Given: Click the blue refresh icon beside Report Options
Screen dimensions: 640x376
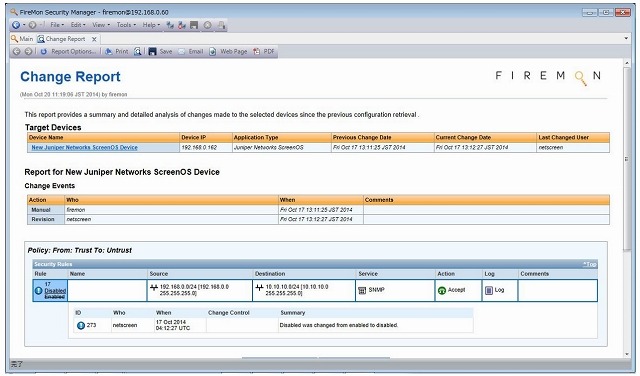Looking at the screenshot, I should tap(44, 51).
